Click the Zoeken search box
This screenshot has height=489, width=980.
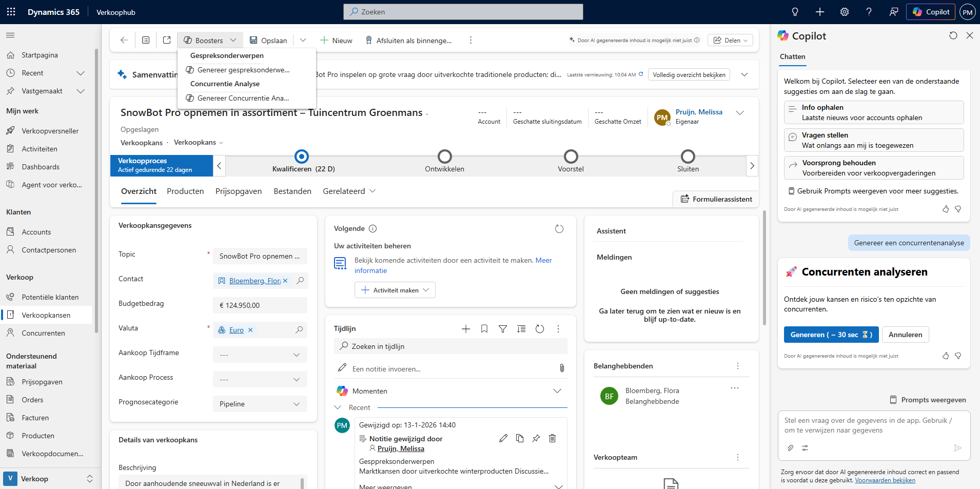pos(463,12)
